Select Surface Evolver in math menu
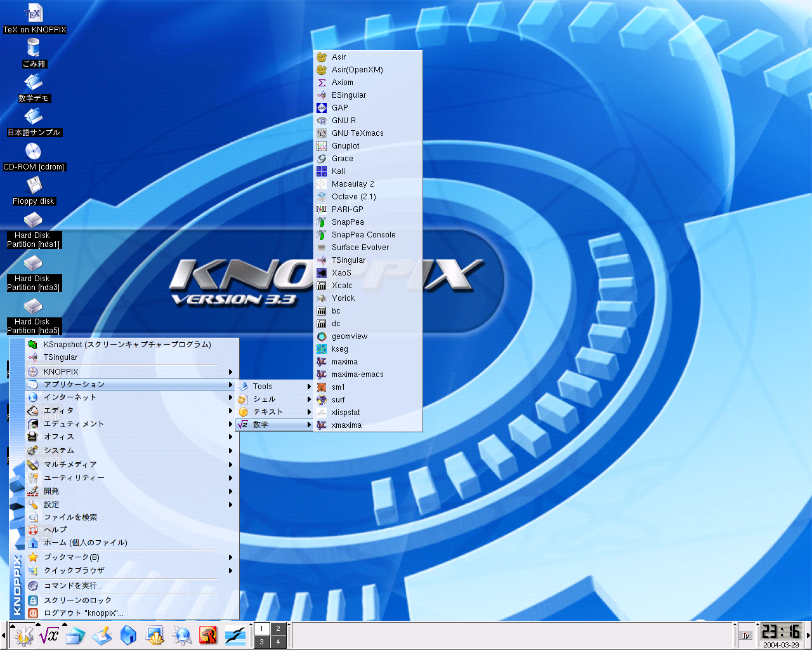Screen dimensions: 812x650 pos(368,248)
